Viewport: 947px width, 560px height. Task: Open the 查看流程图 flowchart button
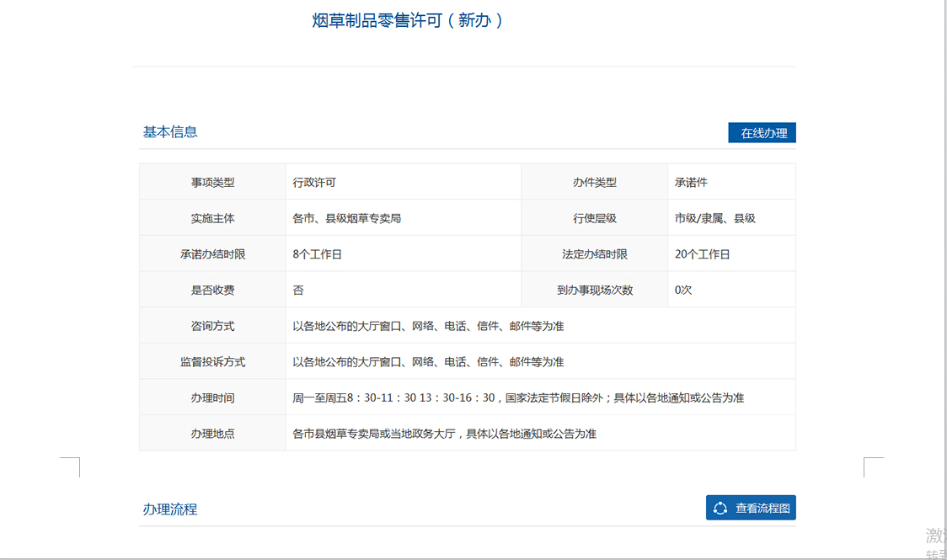[x=751, y=508]
